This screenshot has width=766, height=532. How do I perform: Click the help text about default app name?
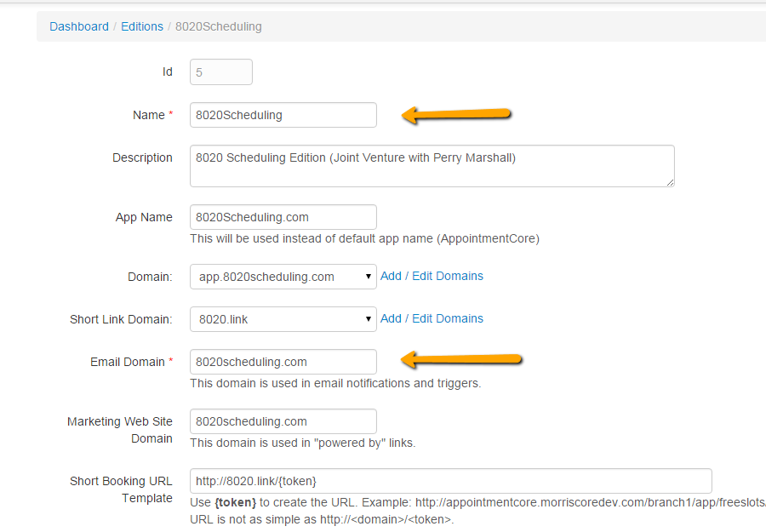tap(364, 238)
